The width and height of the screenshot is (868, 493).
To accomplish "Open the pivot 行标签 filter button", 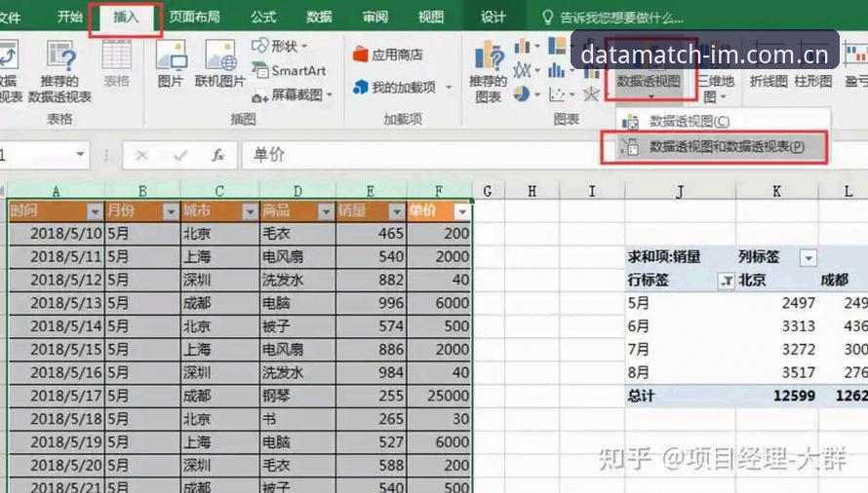I will tap(726, 281).
